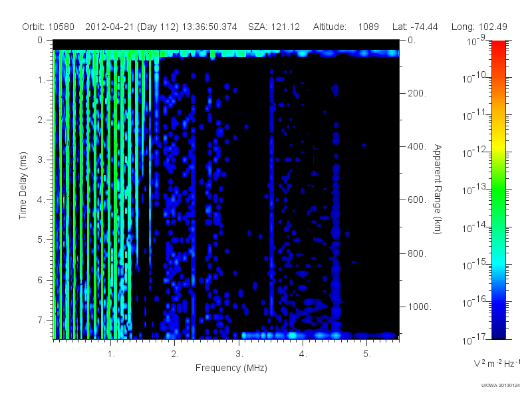
Task: Click the Apparent Range (km) axis title
Action: pos(438,189)
